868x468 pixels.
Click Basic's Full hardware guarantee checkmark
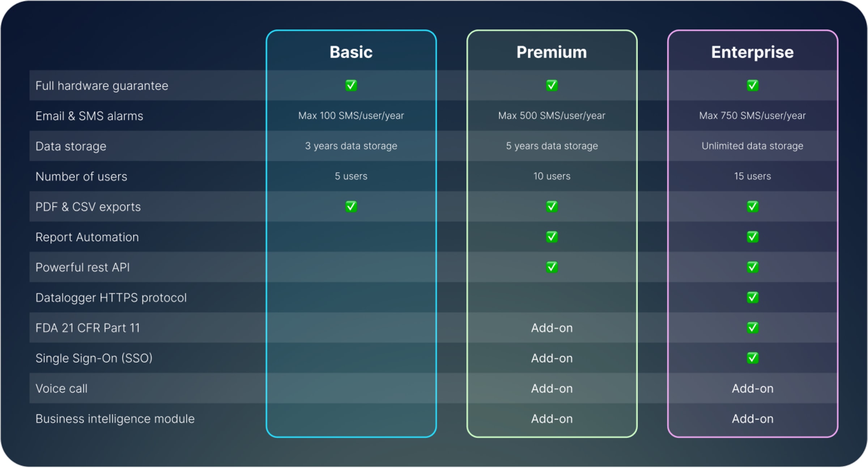tap(351, 85)
